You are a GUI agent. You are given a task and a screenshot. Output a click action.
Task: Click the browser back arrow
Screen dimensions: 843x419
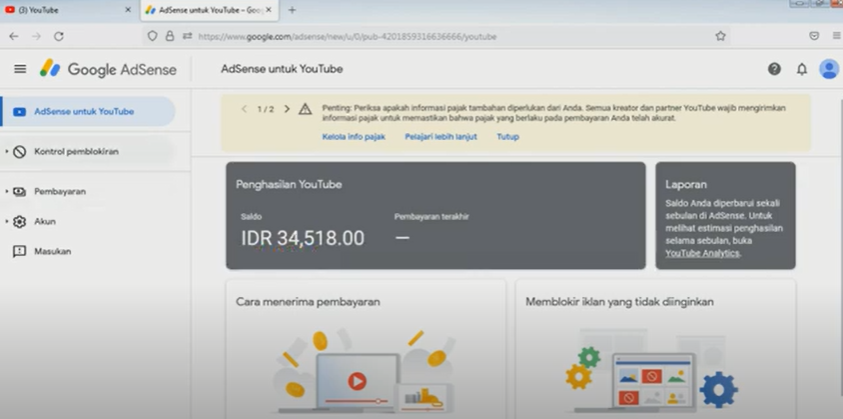coord(14,36)
